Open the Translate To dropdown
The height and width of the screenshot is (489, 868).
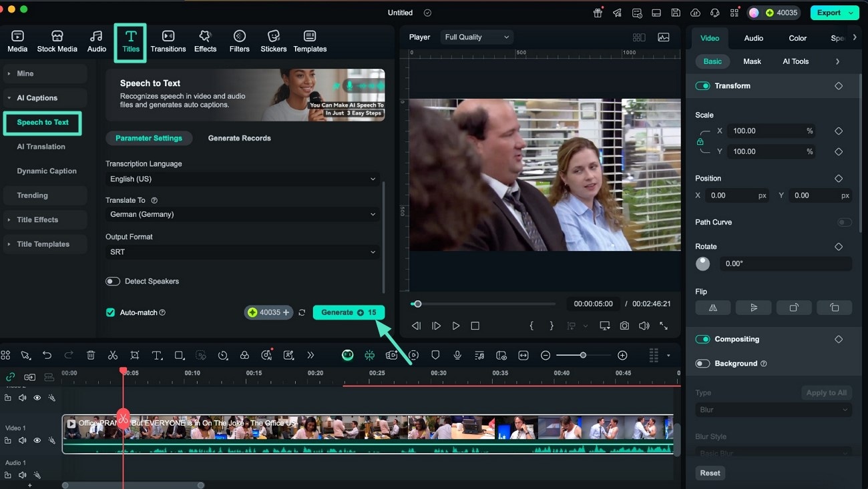pos(243,214)
